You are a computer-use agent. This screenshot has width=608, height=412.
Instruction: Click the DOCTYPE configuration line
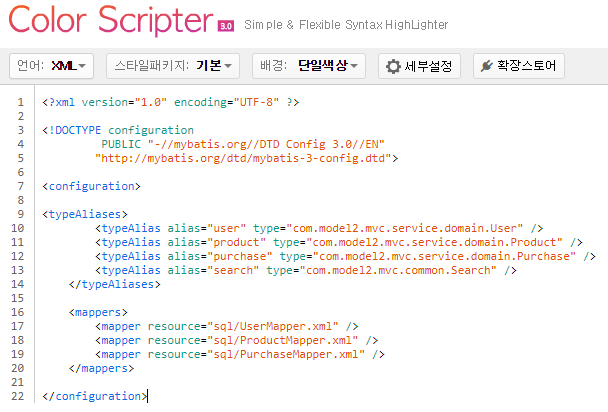pyautogui.click(x=118, y=130)
